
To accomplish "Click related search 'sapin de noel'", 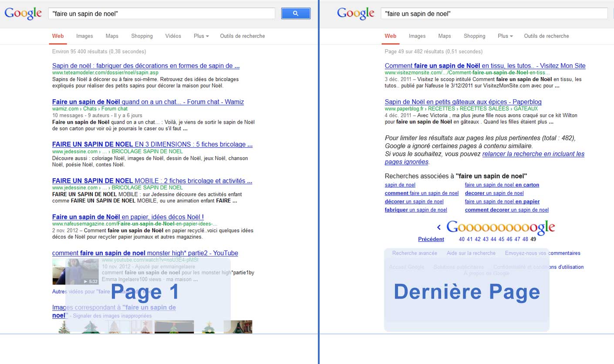I will pyautogui.click(x=400, y=185).
